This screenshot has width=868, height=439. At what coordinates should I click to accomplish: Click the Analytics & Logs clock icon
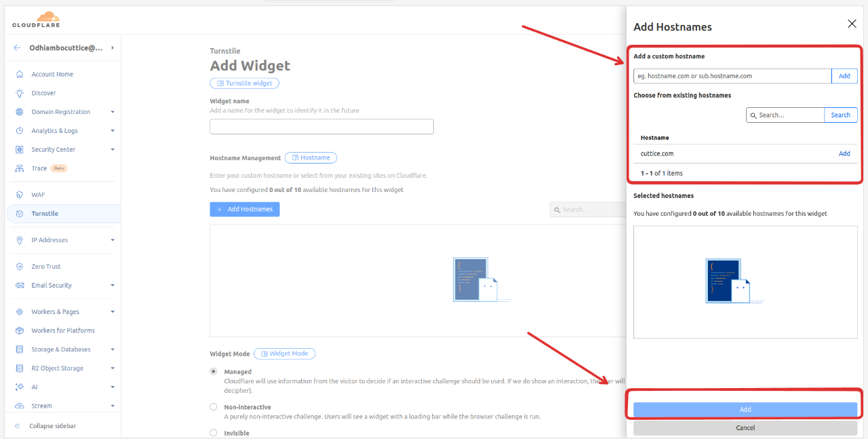click(19, 131)
